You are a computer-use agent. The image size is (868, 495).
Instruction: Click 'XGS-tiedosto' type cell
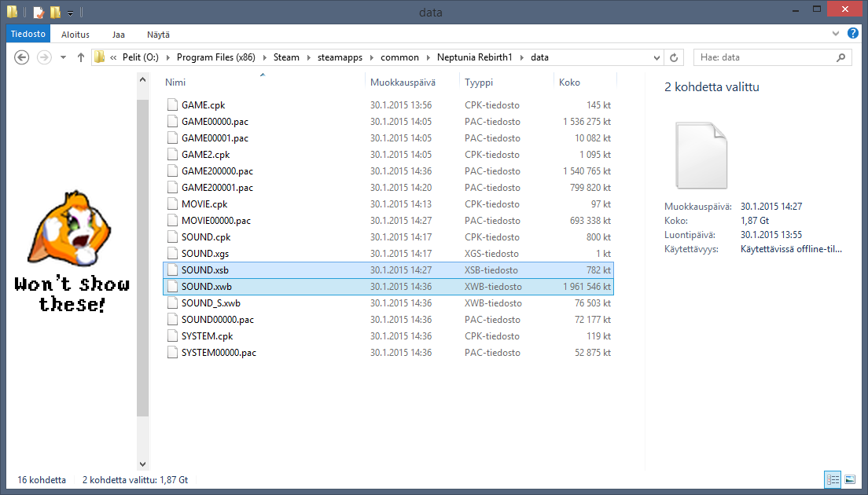[x=491, y=253]
